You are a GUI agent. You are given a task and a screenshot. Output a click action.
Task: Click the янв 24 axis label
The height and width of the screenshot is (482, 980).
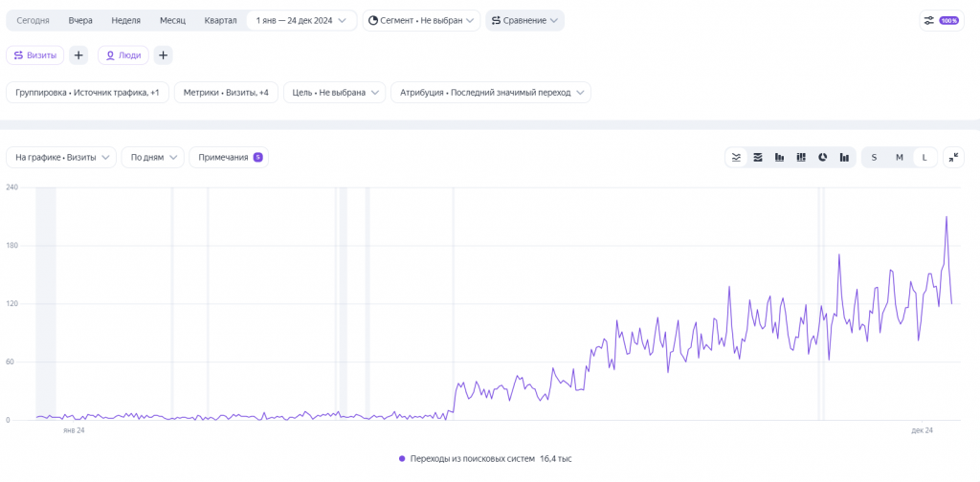73,430
